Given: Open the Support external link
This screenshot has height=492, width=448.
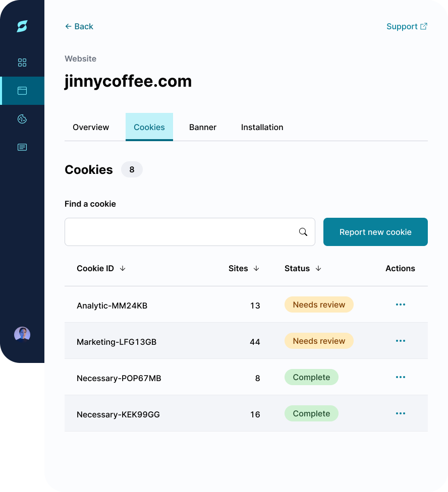Looking at the screenshot, I should (x=407, y=26).
